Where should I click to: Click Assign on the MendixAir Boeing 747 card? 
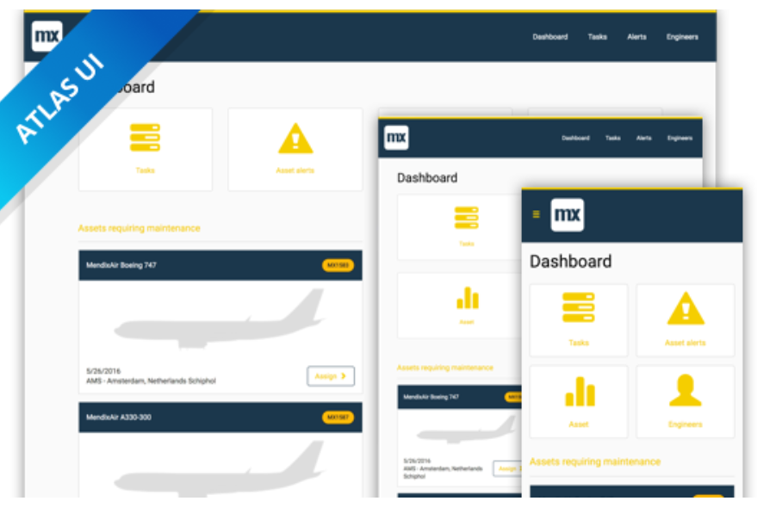[x=331, y=376]
